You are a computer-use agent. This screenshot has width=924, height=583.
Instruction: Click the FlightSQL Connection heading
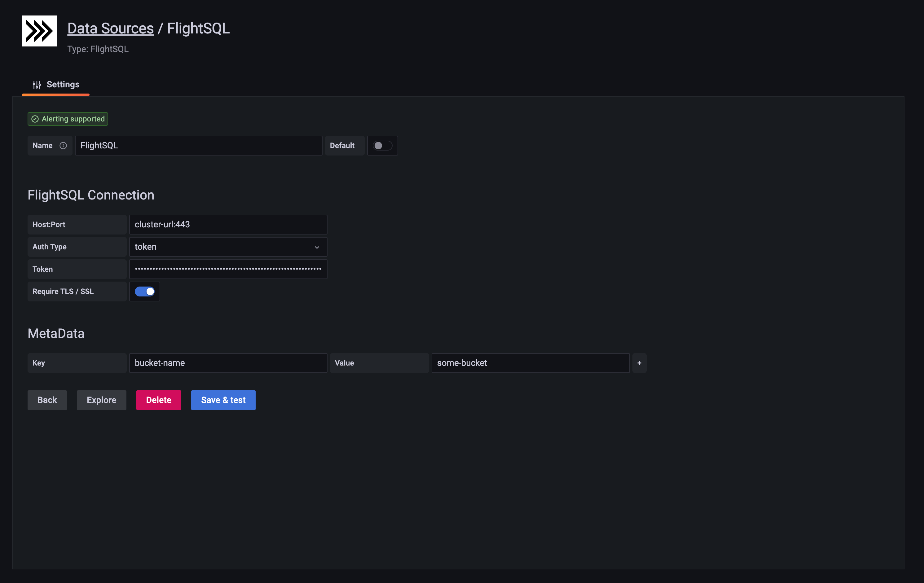pyautogui.click(x=91, y=195)
